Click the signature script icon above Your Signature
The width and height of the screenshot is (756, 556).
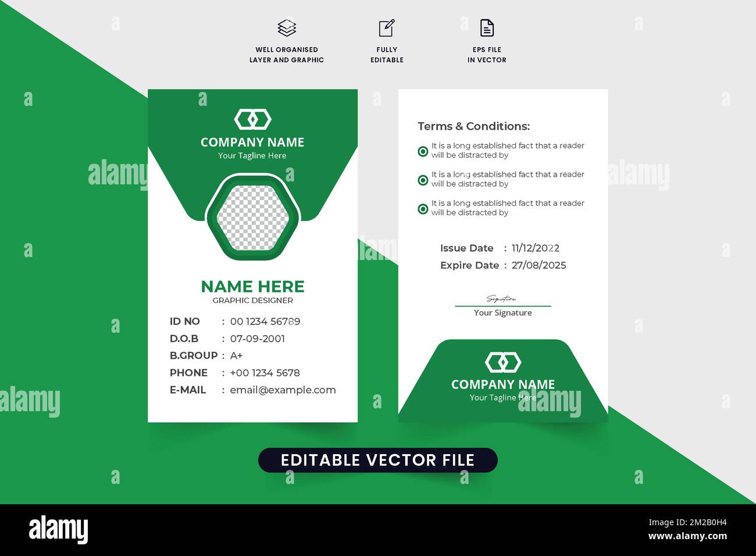click(x=502, y=298)
